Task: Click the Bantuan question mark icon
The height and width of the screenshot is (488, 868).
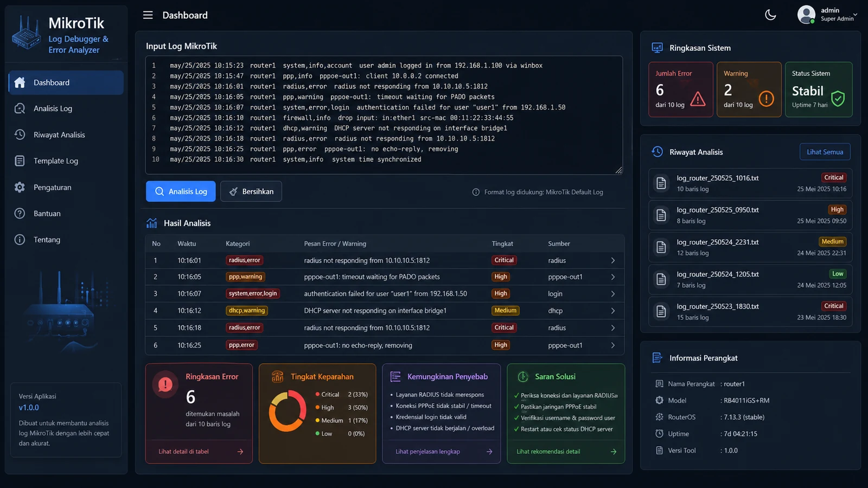Action: (x=20, y=213)
